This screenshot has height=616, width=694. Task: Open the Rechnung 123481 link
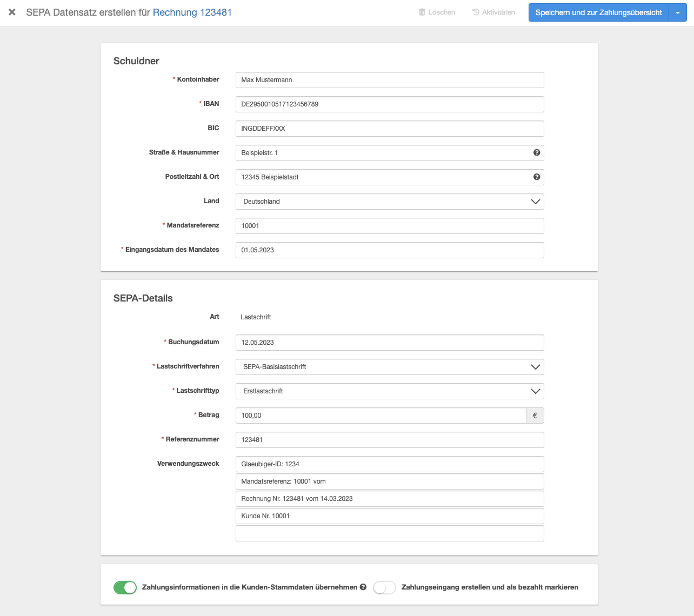tap(192, 12)
